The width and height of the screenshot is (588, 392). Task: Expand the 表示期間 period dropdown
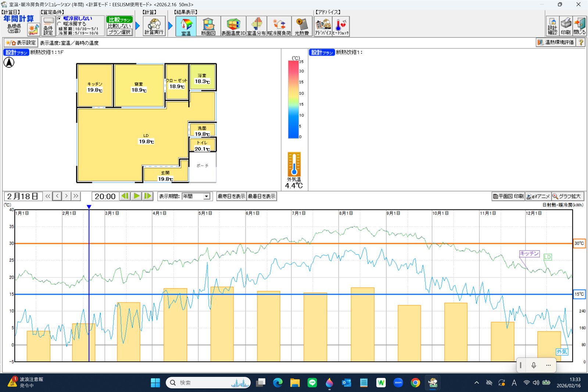207,197
